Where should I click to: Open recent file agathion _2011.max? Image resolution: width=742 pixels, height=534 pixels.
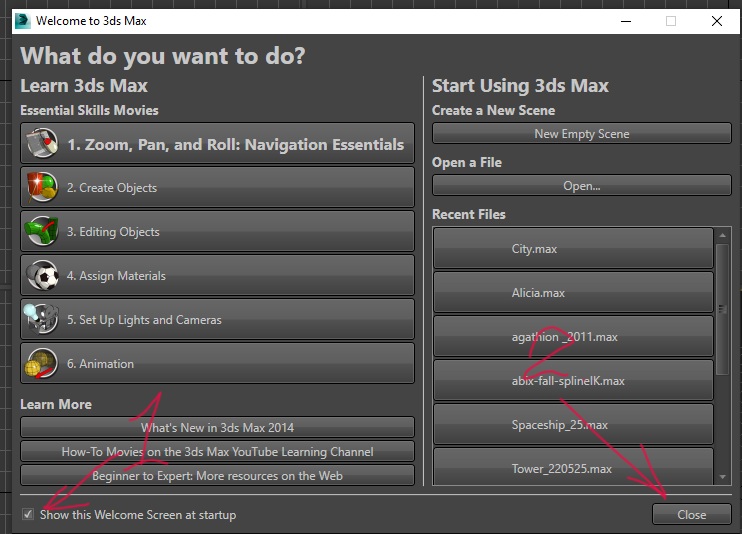pos(573,337)
